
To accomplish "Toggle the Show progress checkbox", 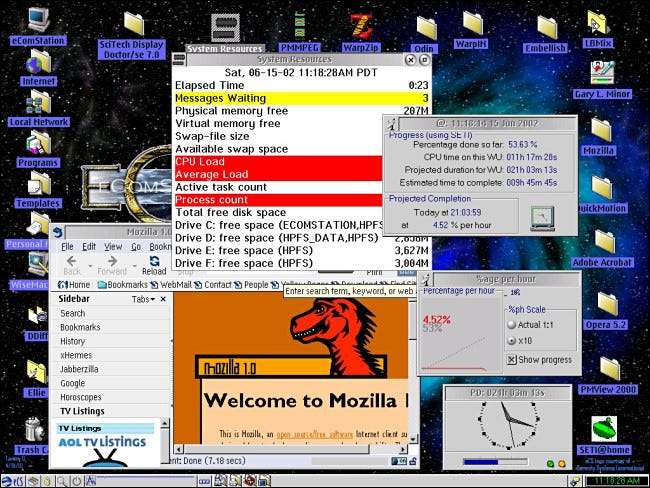I will click(x=512, y=359).
